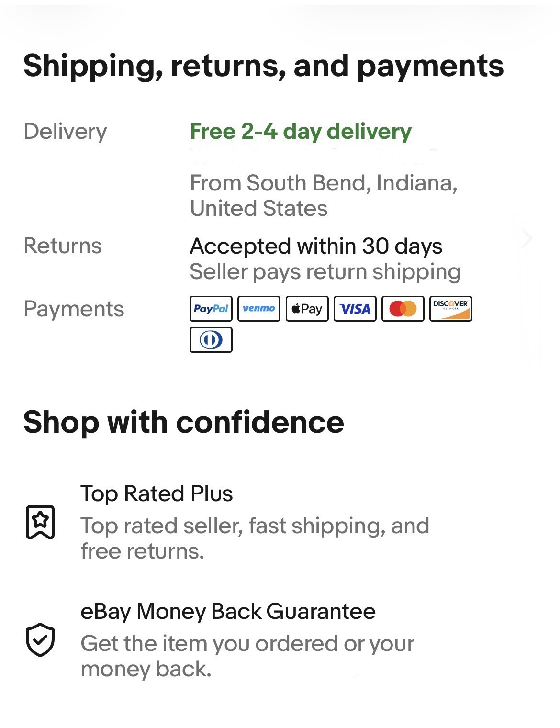This screenshot has width=560, height=728.
Task: Open the eBay Money Back Guarantee title
Action: (228, 612)
